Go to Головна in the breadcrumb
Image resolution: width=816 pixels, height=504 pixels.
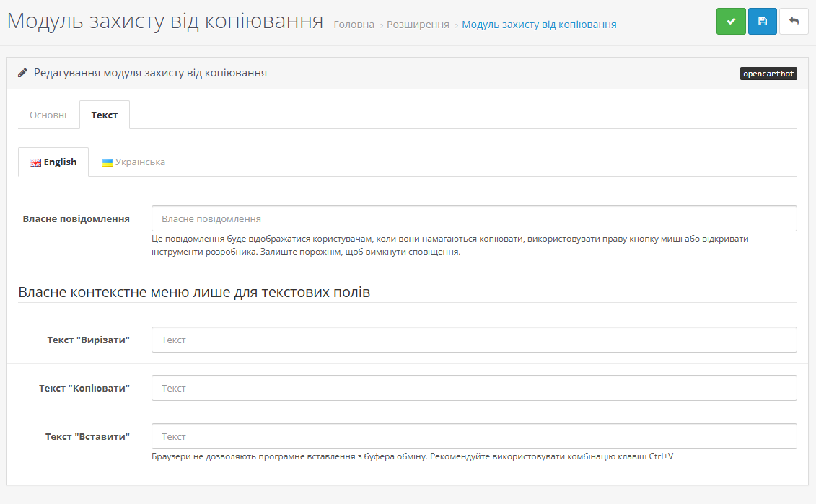[354, 25]
